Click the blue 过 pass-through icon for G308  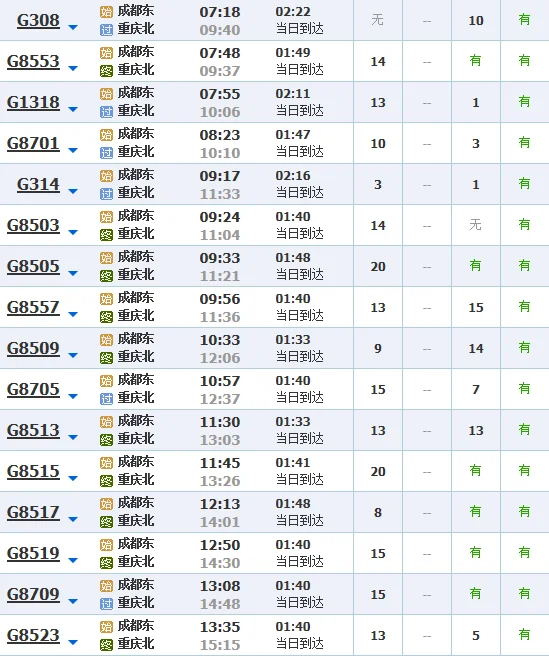point(106,30)
